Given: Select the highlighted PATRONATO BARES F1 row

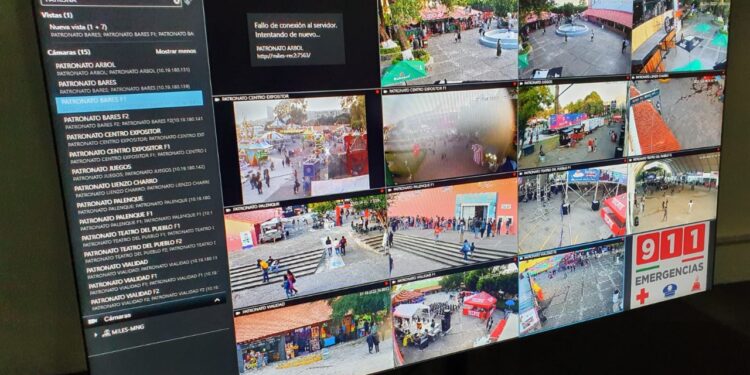Looking at the screenshot, I should pyautogui.click(x=130, y=101).
